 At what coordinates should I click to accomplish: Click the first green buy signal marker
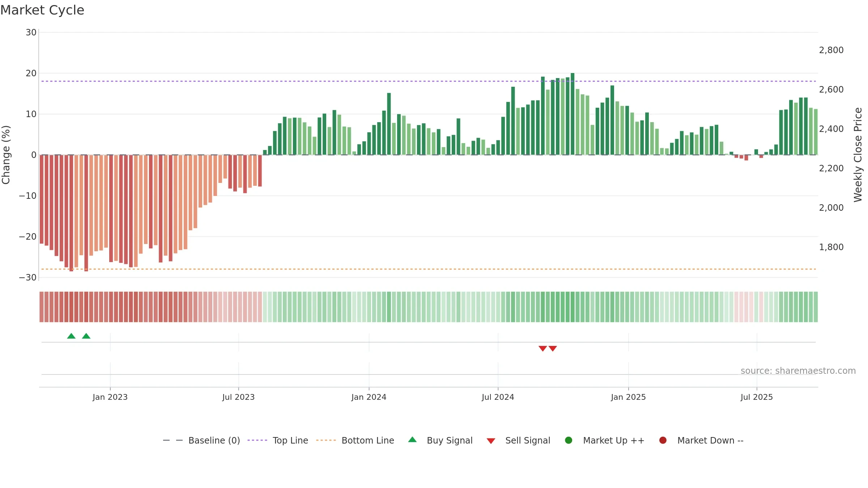coord(71,336)
